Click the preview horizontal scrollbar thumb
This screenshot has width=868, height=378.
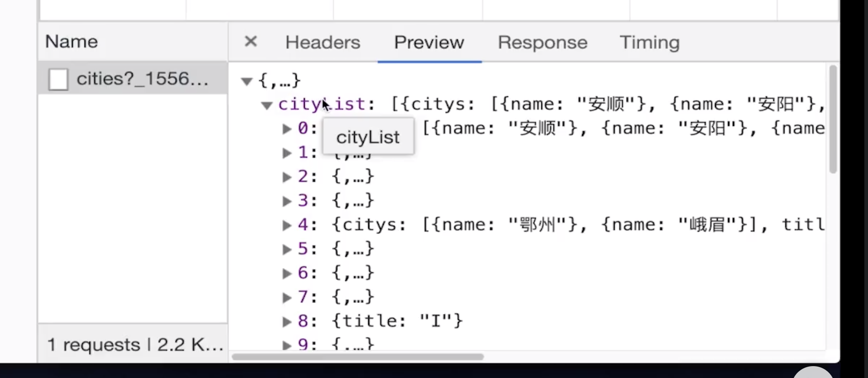pos(358,357)
